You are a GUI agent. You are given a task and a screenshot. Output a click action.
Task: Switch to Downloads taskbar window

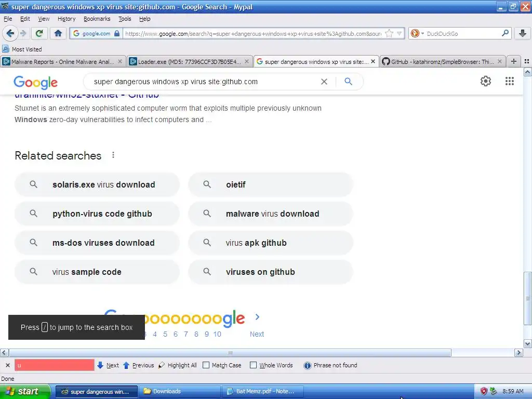180,391
